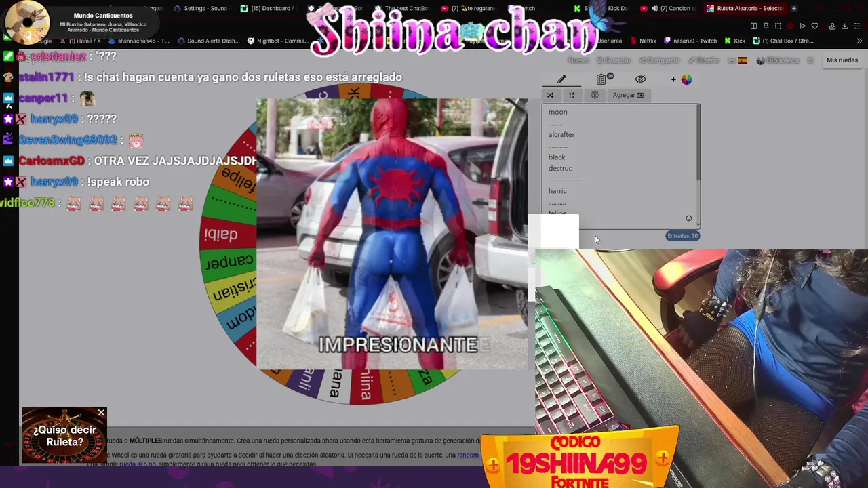Open the results checklist tab
The height and width of the screenshot is (488, 868).
pos(601,79)
